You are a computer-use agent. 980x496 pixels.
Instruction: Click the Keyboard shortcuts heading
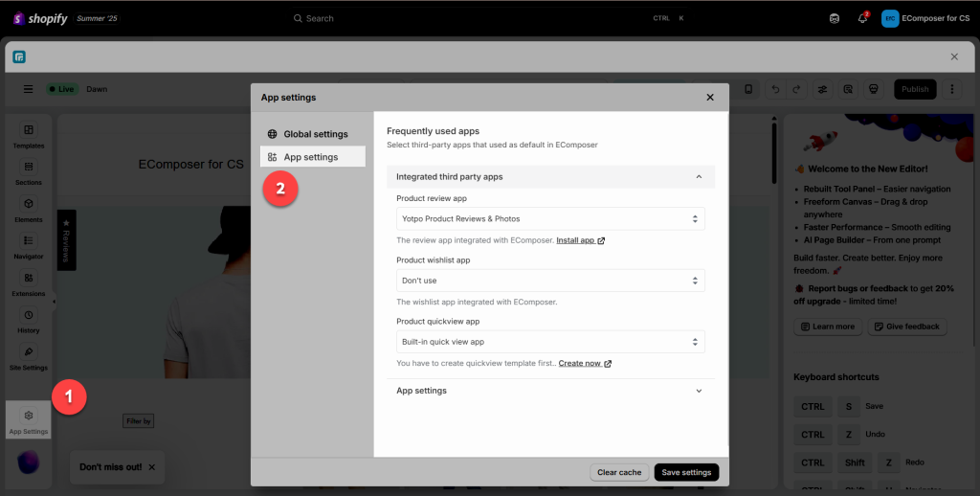click(836, 377)
